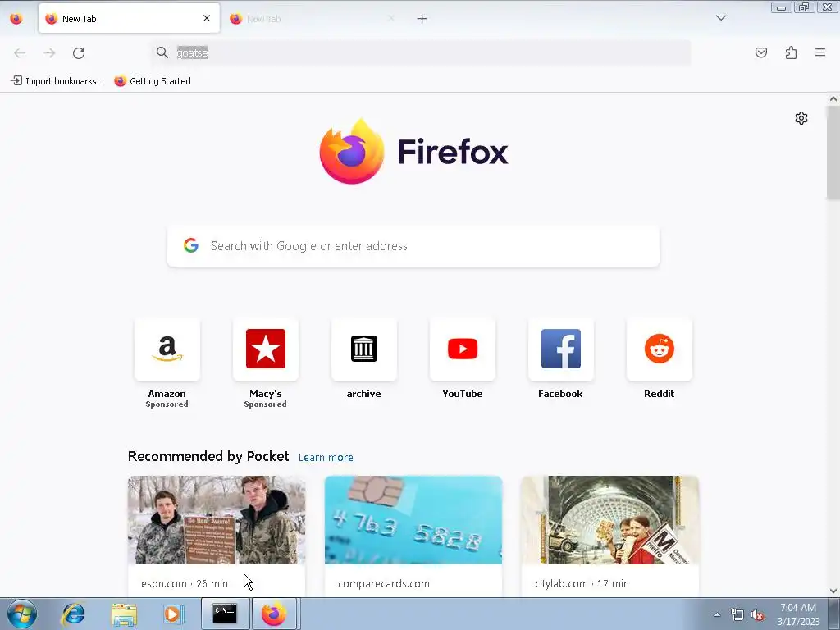Click the comparecards.com source text

click(x=384, y=583)
